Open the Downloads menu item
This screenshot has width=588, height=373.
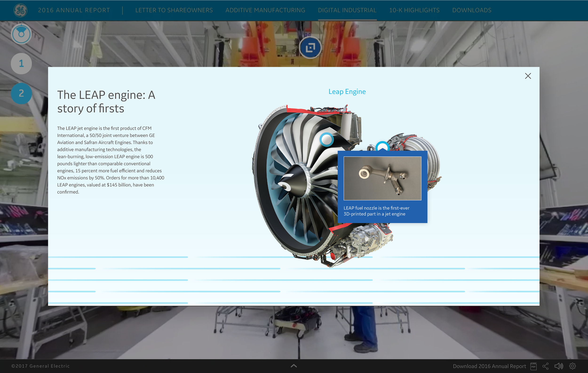tap(472, 10)
